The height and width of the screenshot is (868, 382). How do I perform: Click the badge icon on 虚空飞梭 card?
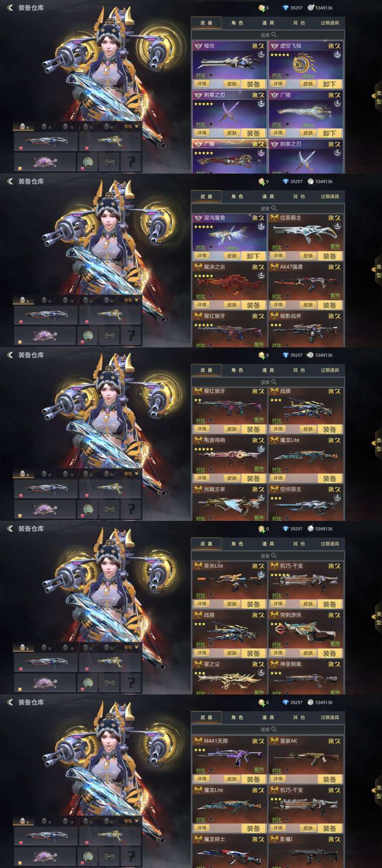pos(337,55)
